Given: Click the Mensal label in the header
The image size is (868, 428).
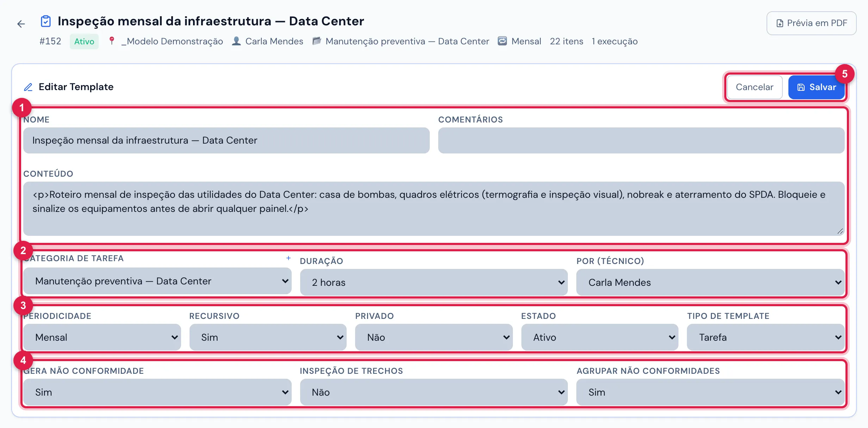Looking at the screenshot, I should [x=526, y=41].
